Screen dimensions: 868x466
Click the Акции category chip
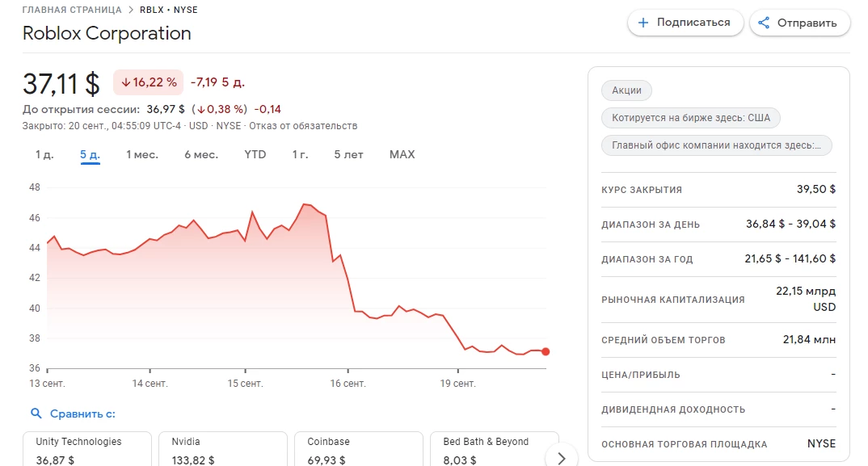(626, 90)
